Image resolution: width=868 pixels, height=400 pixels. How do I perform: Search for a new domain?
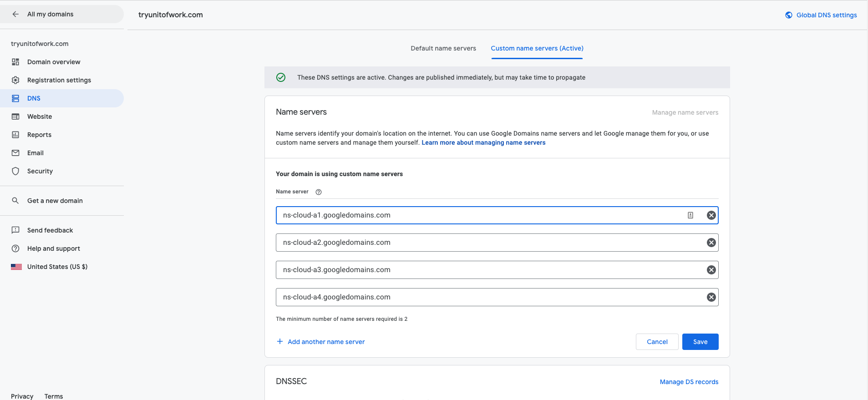tap(55, 201)
